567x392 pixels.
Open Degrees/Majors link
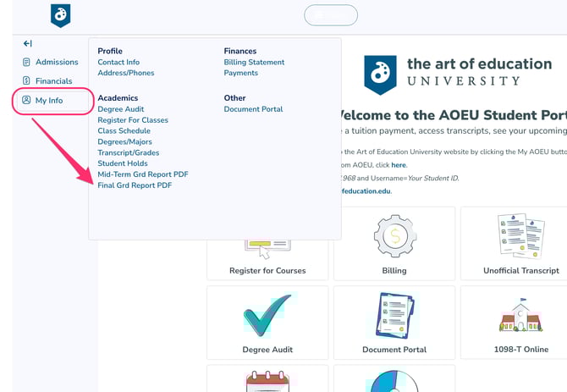124,141
